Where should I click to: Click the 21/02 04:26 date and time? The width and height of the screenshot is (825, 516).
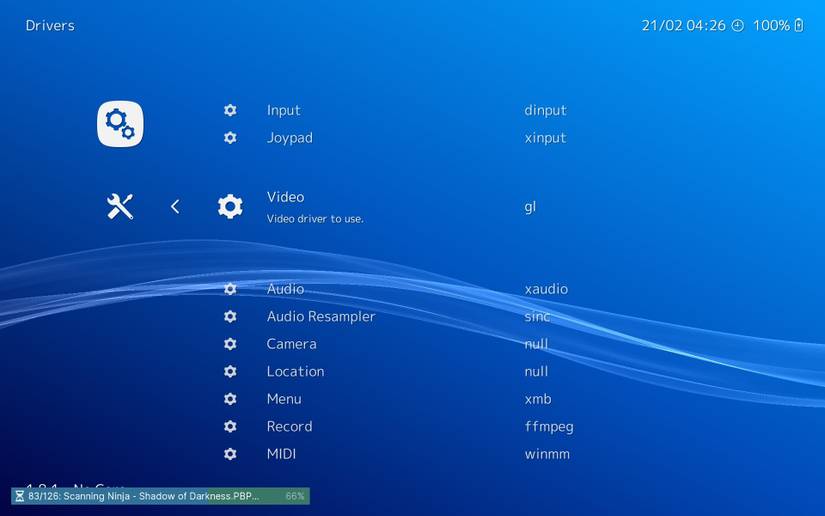coord(683,25)
